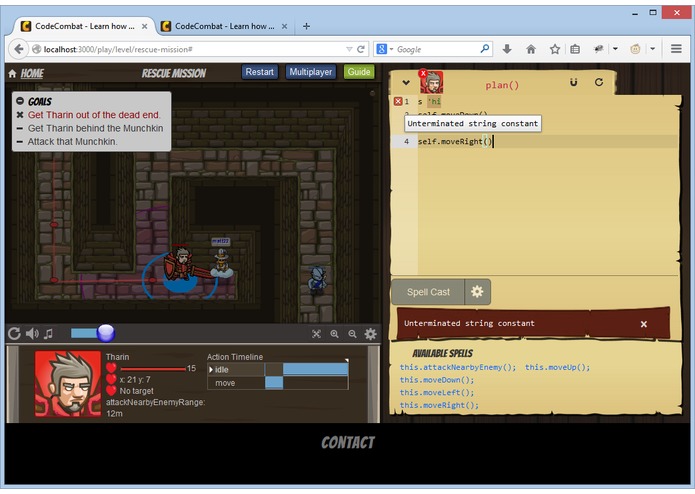Open playback settings gear
The width and height of the screenshot is (695, 494).
(371, 334)
